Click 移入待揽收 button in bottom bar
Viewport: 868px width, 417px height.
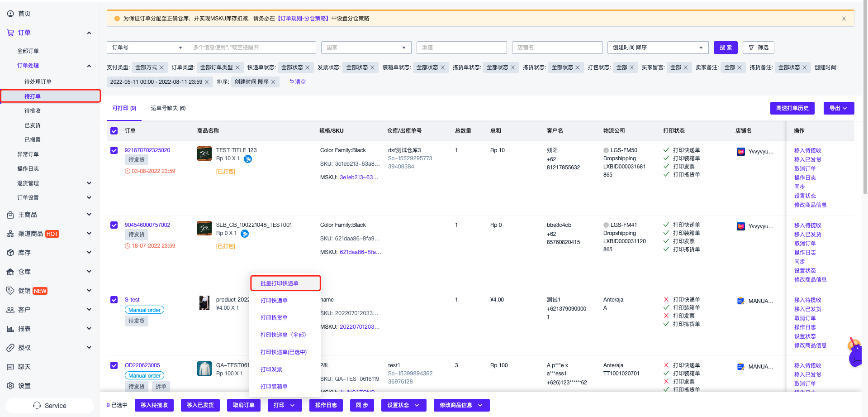(x=154, y=405)
